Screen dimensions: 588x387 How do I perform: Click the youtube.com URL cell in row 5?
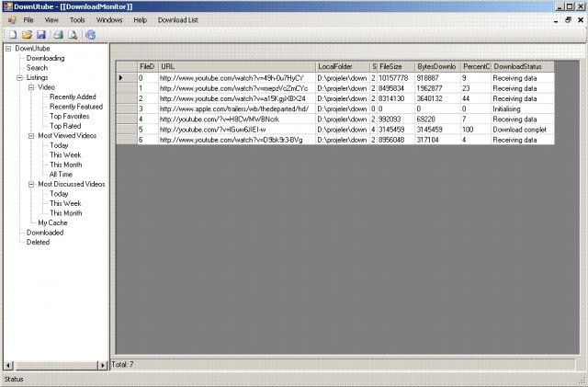click(237, 130)
